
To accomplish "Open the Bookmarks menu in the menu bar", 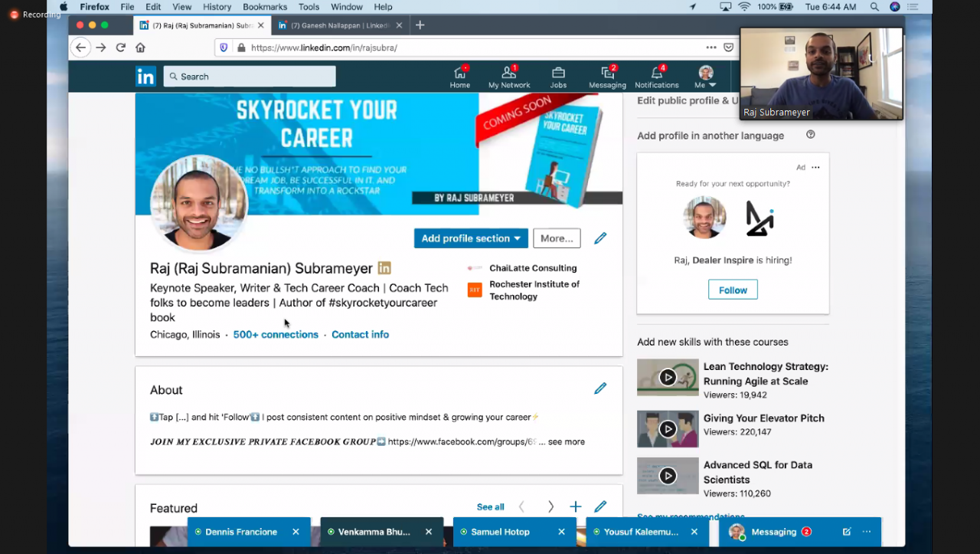I will click(x=265, y=7).
